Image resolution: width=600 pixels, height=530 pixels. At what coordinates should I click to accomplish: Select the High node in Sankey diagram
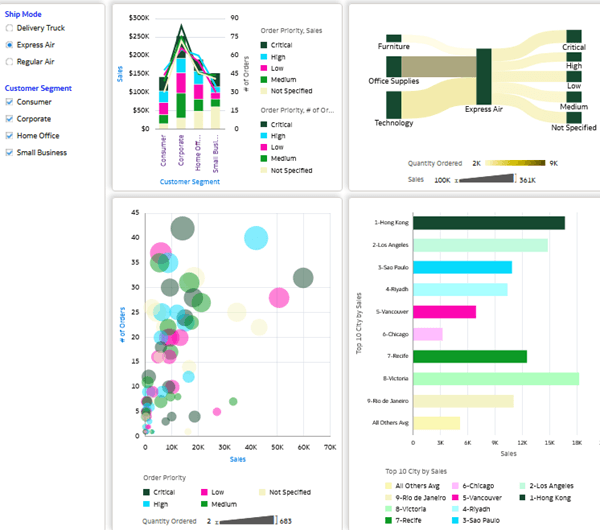[x=574, y=57]
